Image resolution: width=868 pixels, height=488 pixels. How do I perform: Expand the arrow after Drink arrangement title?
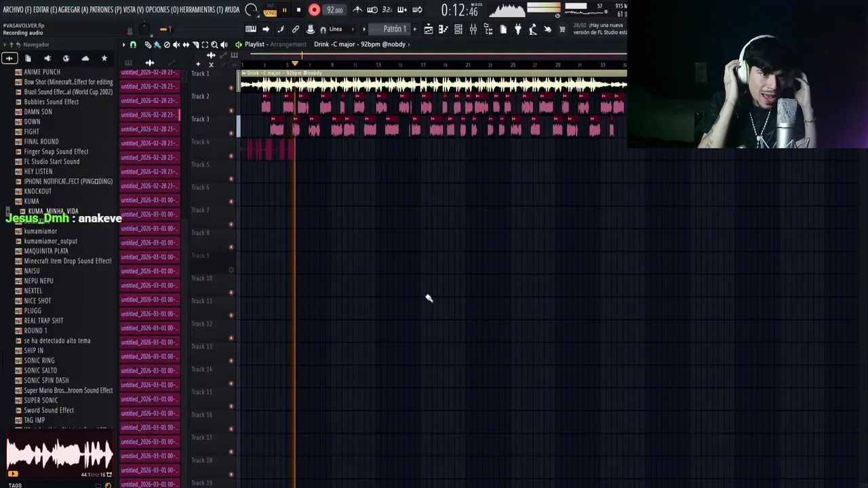[x=410, y=45]
